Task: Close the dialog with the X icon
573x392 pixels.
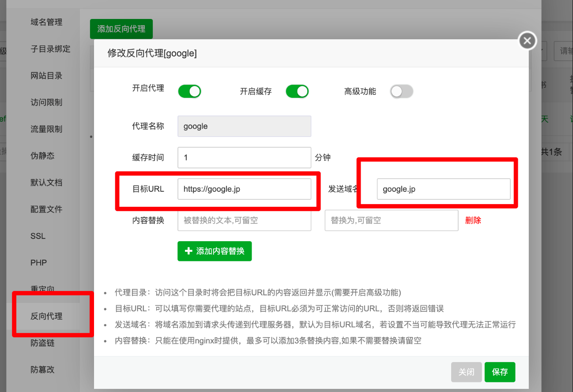Action: point(527,41)
